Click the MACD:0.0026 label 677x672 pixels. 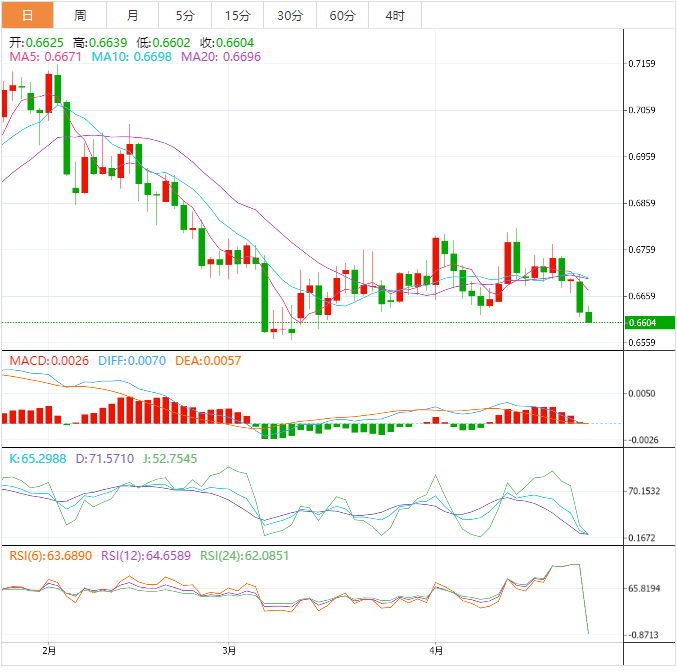click(x=49, y=361)
